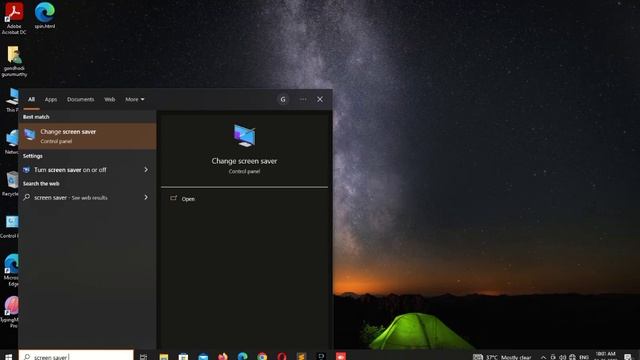Click the settings icon beside Turn screen saver

(x=27, y=169)
